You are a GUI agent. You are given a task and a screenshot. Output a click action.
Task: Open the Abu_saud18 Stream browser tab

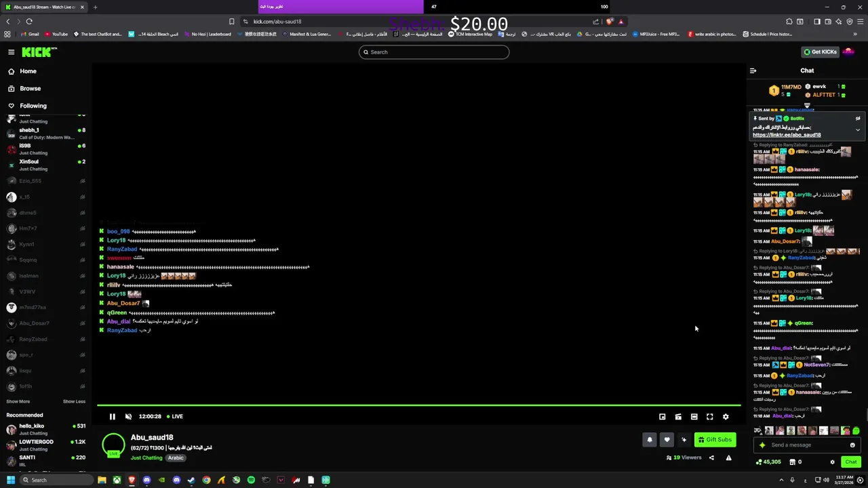(45, 7)
